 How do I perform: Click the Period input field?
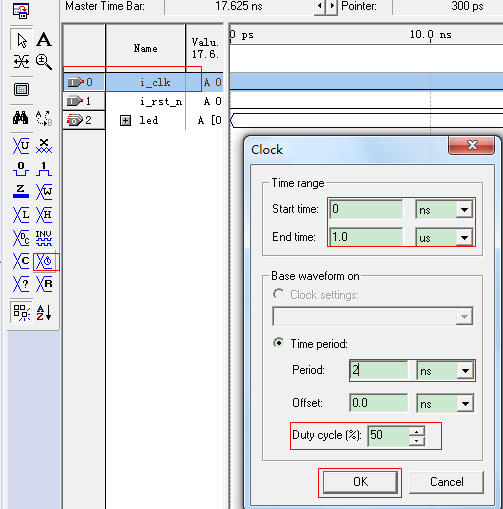tap(379, 370)
